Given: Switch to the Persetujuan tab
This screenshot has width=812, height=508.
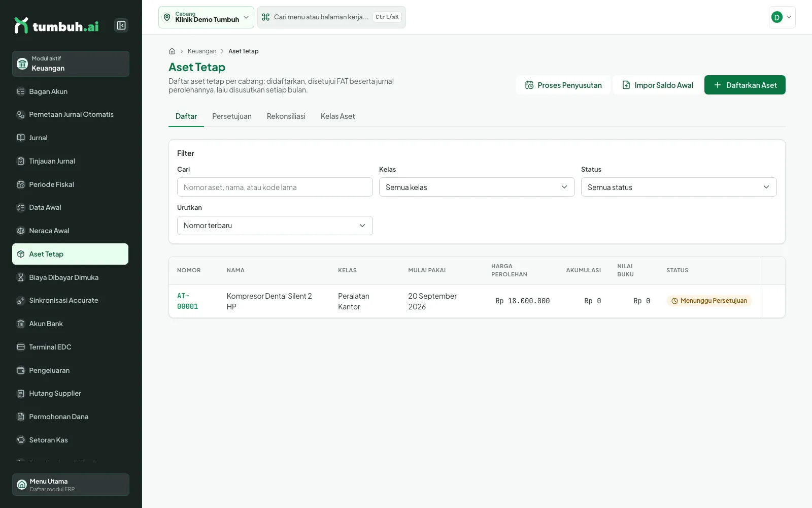Looking at the screenshot, I should tap(232, 116).
